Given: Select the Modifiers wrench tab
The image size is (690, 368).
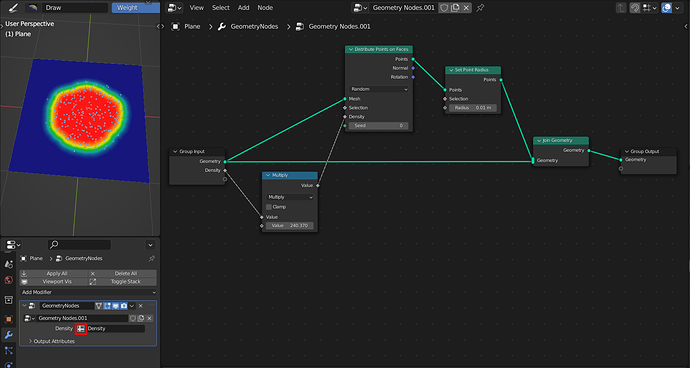Looking at the screenshot, I should [8, 335].
